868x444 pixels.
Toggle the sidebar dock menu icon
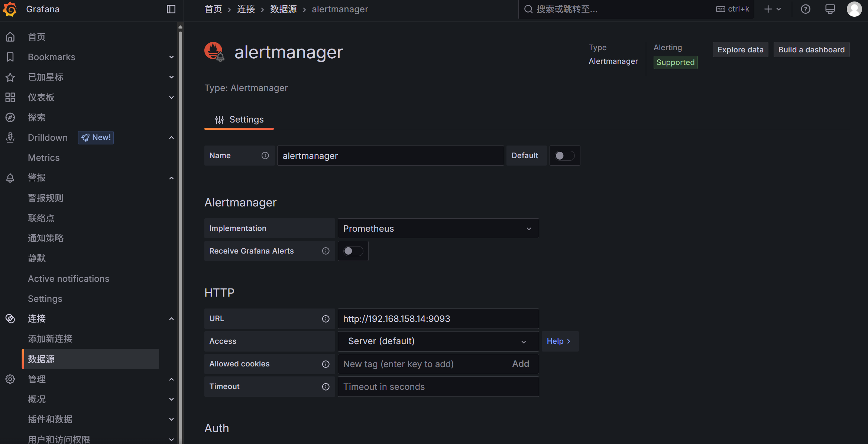[x=171, y=9]
